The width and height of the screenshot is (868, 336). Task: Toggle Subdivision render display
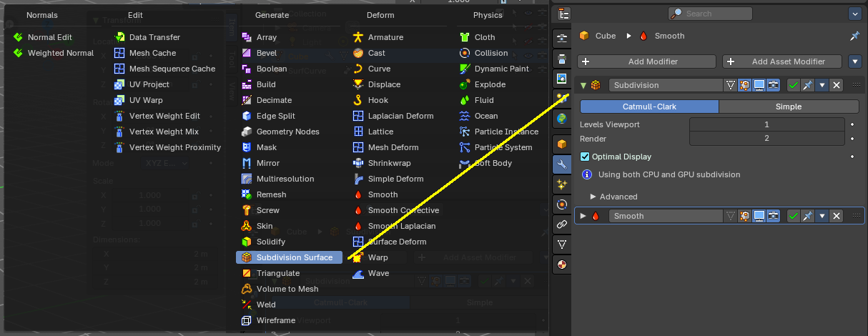774,85
